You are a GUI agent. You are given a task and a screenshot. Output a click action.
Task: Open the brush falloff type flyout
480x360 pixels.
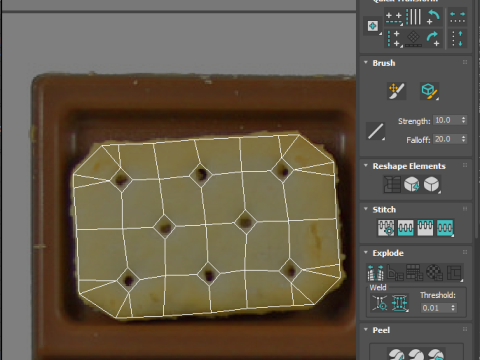376,131
